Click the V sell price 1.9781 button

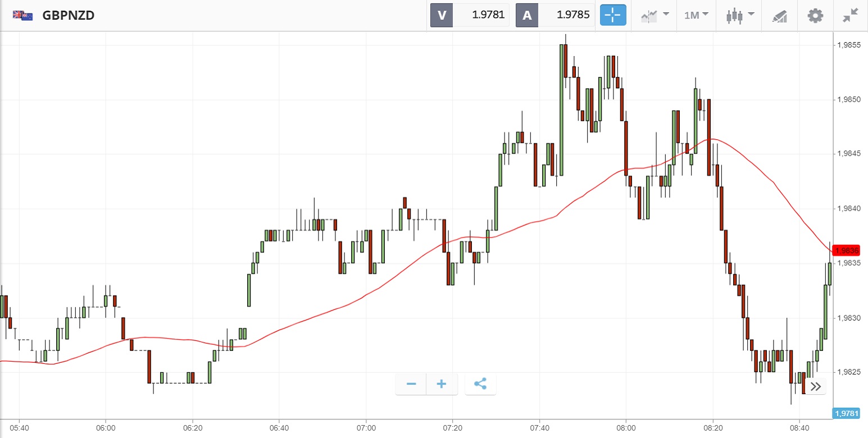470,15
